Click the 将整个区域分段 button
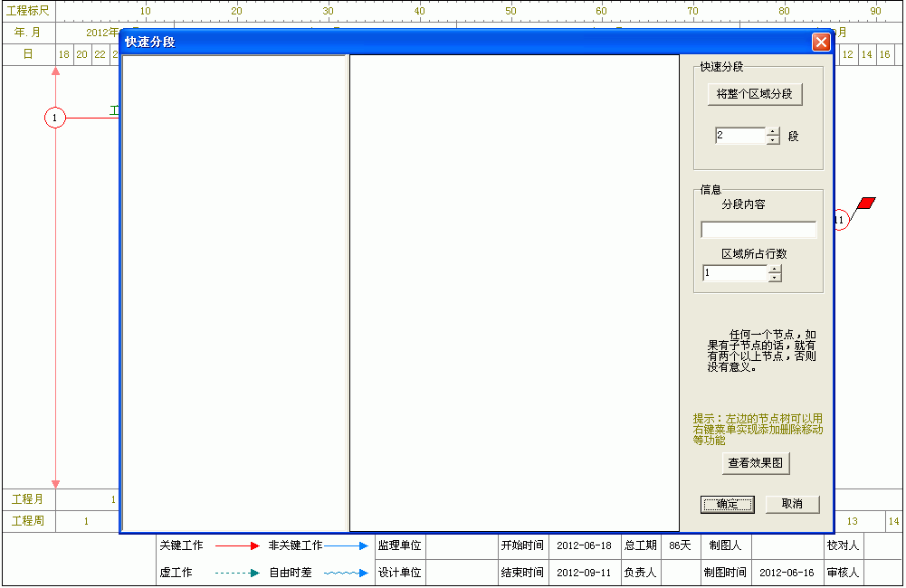The width and height of the screenshot is (906, 588). click(x=755, y=94)
